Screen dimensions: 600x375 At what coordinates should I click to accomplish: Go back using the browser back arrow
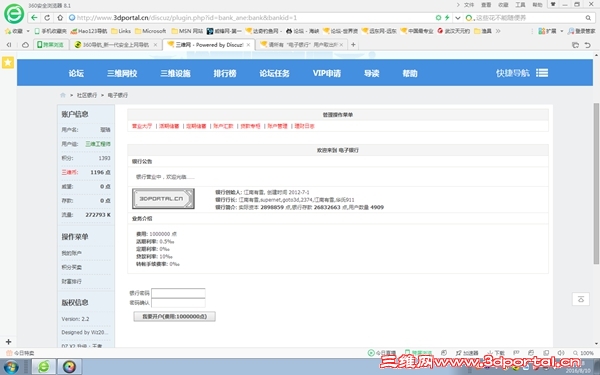[34, 18]
